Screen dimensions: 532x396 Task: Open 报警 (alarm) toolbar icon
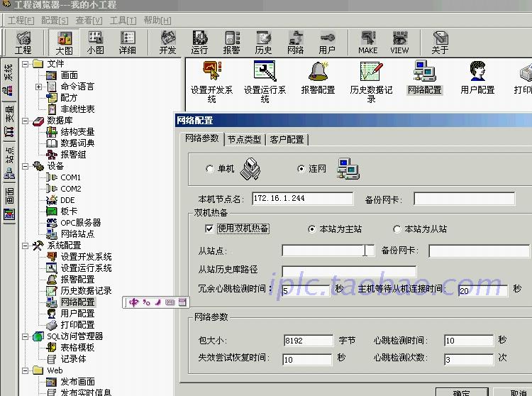(x=231, y=42)
